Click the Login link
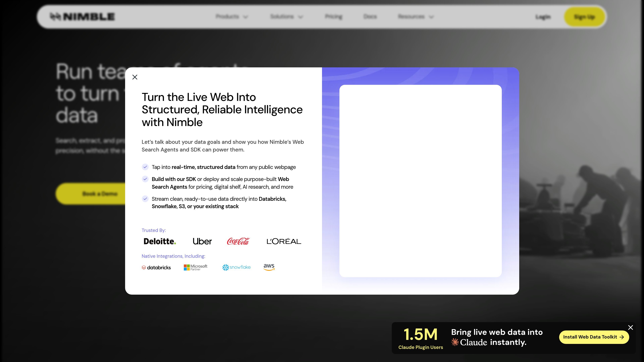Image resolution: width=644 pixels, height=362 pixels. [543, 17]
